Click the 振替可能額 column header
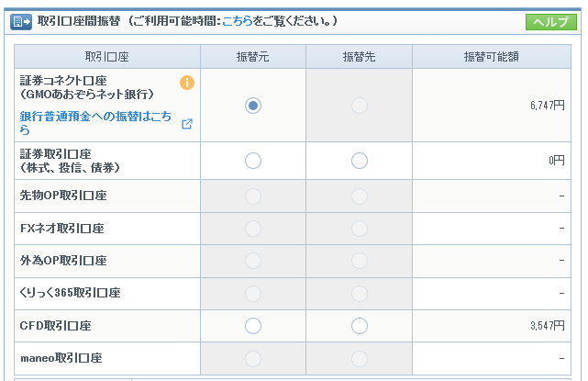The height and width of the screenshot is (381, 588). [492, 57]
